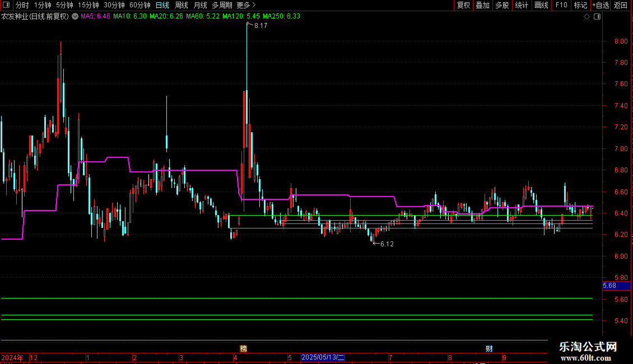Click the 返回 back button
Viewport: 633px width, 364px height.
[x=621, y=5]
